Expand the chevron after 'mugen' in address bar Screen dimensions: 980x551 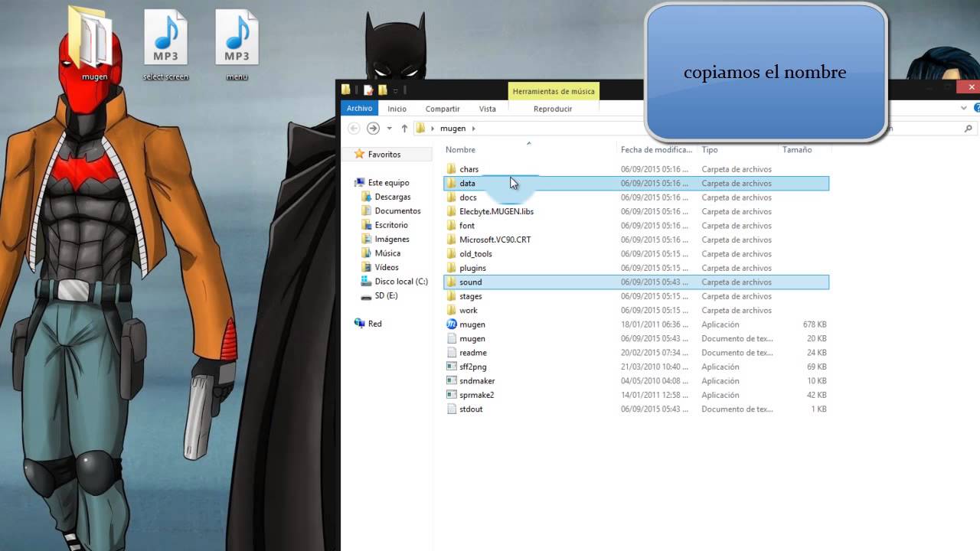(x=474, y=129)
